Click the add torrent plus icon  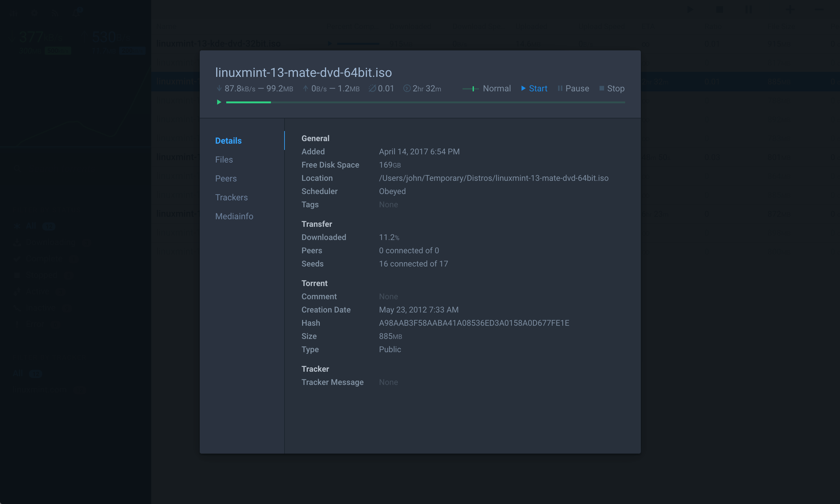(790, 10)
